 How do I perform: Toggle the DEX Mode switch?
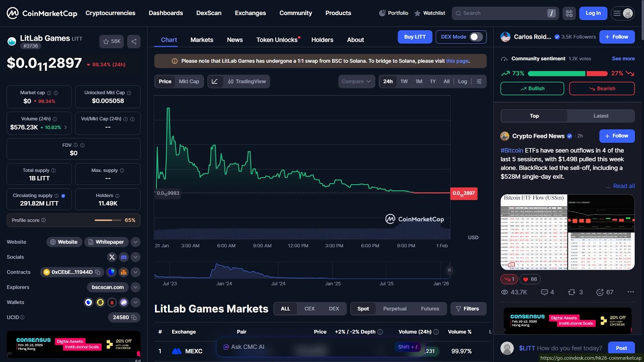(476, 37)
